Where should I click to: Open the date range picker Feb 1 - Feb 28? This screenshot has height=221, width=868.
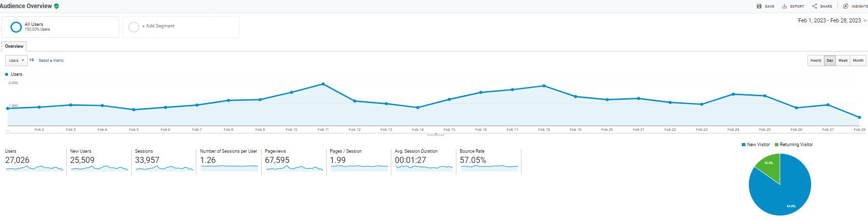click(x=832, y=21)
